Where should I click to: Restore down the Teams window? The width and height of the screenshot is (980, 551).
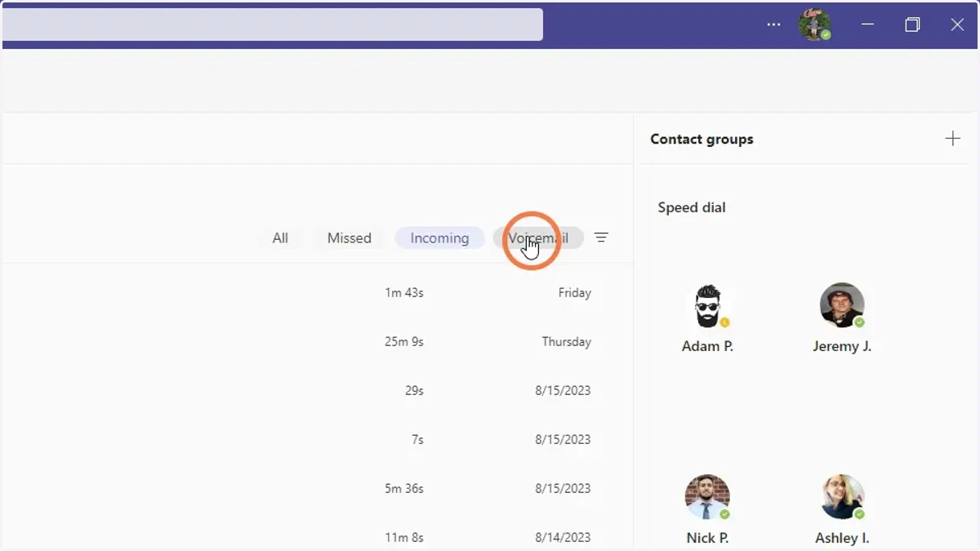coord(912,24)
